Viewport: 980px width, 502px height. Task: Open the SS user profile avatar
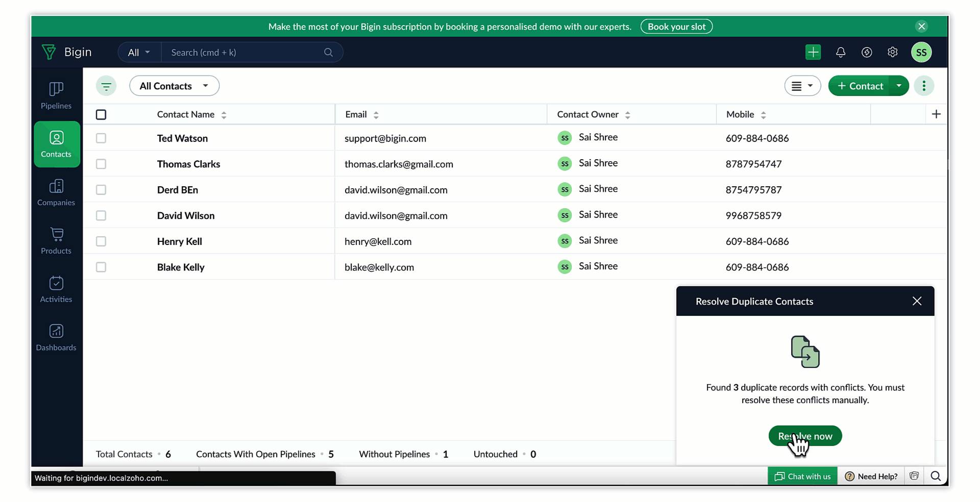pos(921,52)
